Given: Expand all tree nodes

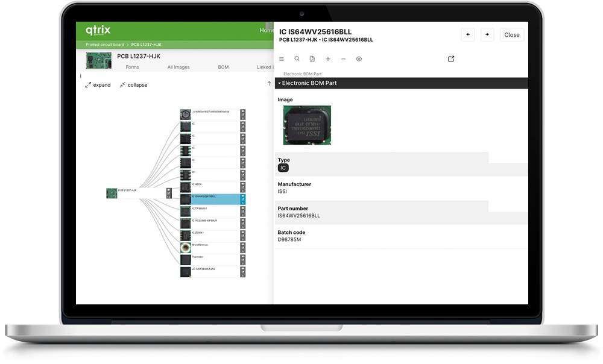Looking at the screenshot, I should (x=98, y=85).
